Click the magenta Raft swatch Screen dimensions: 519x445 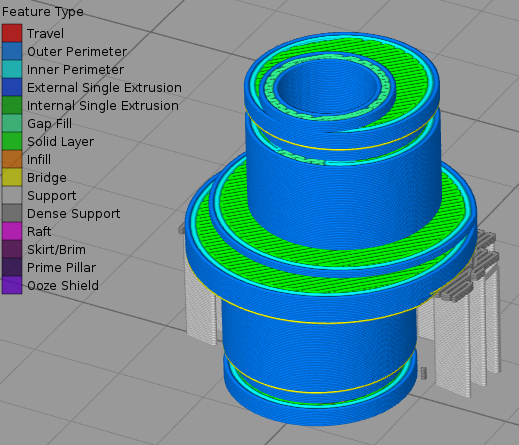(x=12, y=231)
